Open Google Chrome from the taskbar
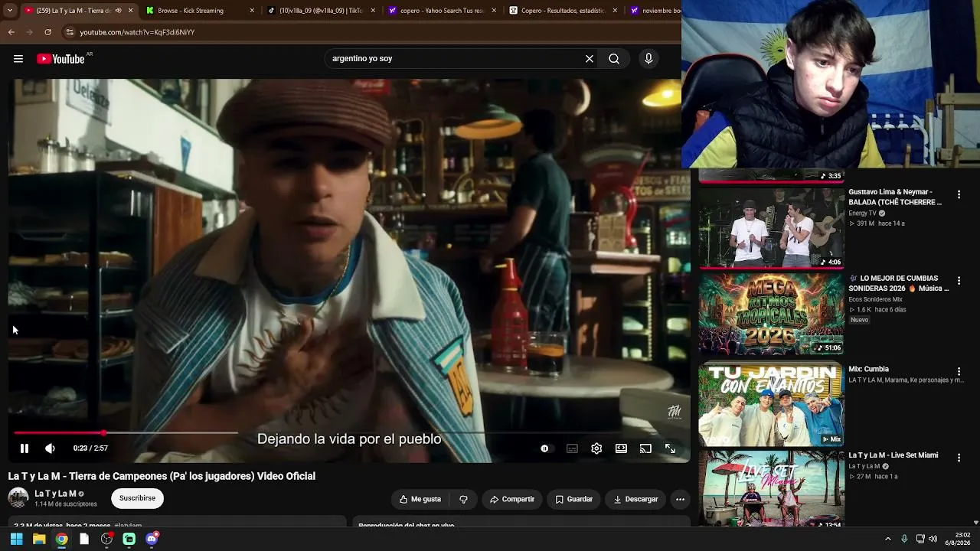The width and height of the screenshot is (980, 551). [61, 539]
